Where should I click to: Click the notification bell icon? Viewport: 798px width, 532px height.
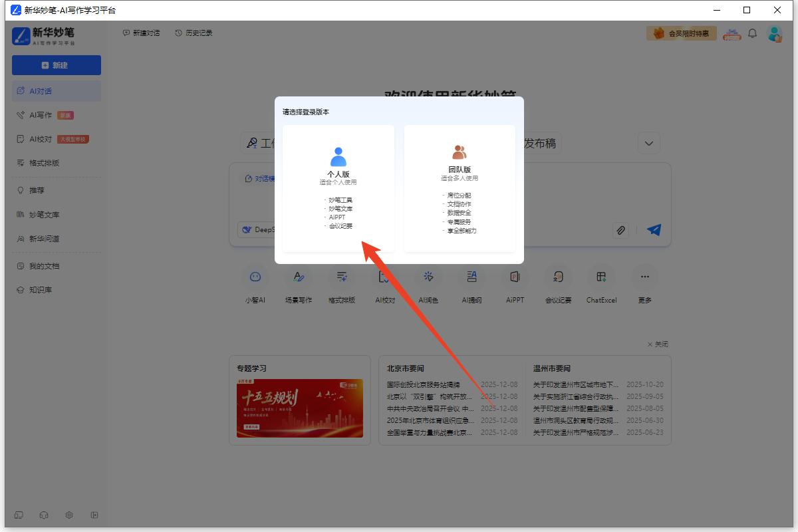click(752, 33)
